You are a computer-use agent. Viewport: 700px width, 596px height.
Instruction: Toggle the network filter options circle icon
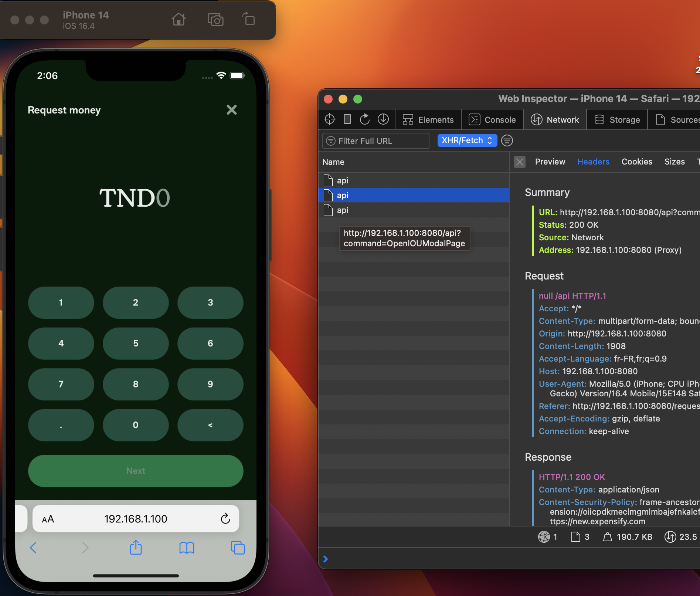(x=507, y=140)
